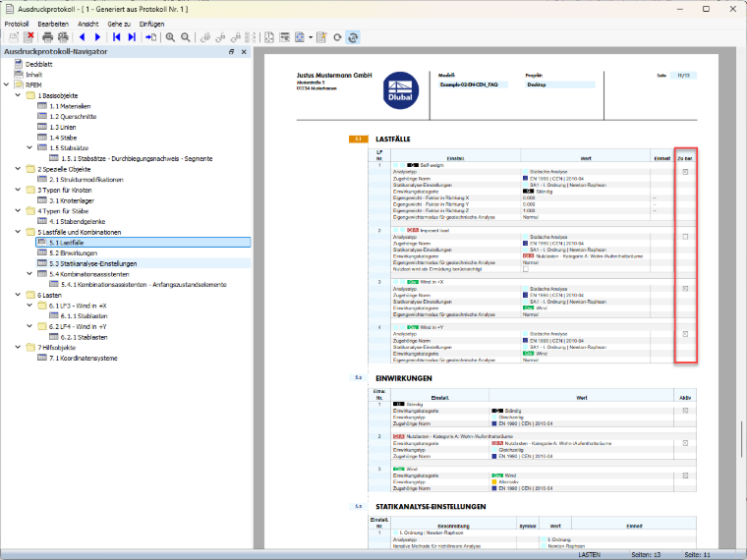Jump to the last page icon
This screenshot has height=560, width=747.
click(x=132, y=37)
